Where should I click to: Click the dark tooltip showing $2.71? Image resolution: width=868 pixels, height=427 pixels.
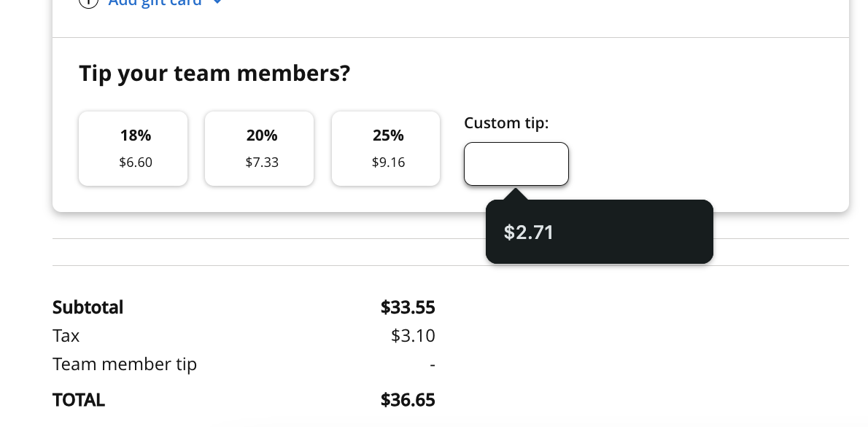[600, 232]
